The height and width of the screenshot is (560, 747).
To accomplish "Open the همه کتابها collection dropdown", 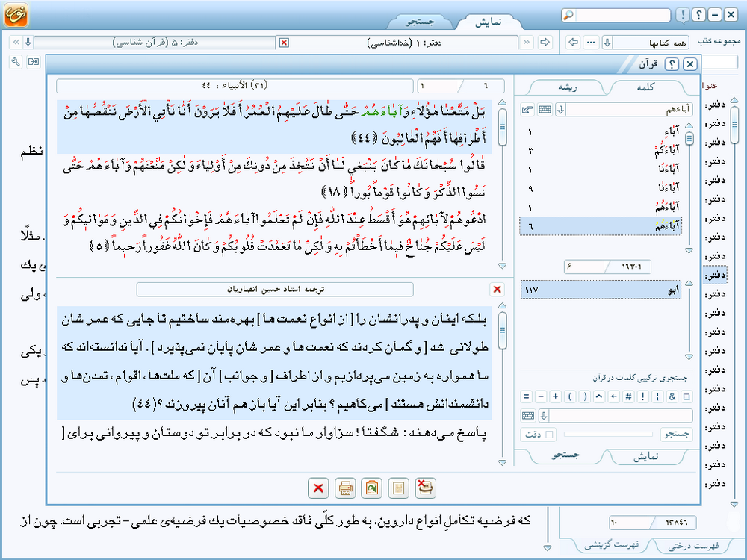I will tap(607, 43).
